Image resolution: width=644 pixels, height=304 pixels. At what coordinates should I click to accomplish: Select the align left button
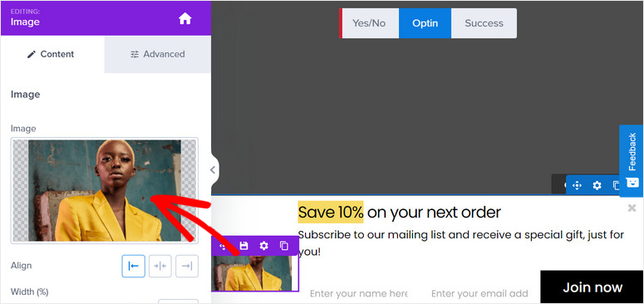click(x=133, y=266)
